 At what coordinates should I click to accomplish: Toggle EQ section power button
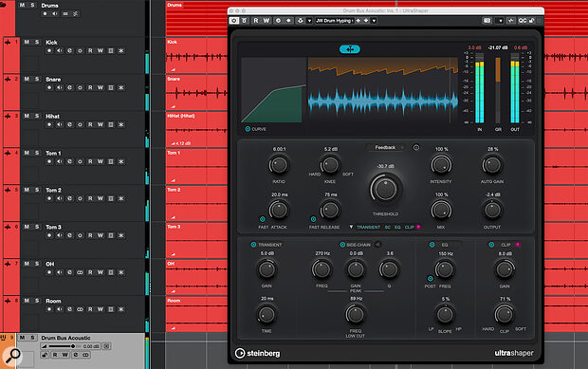(432, 245)
